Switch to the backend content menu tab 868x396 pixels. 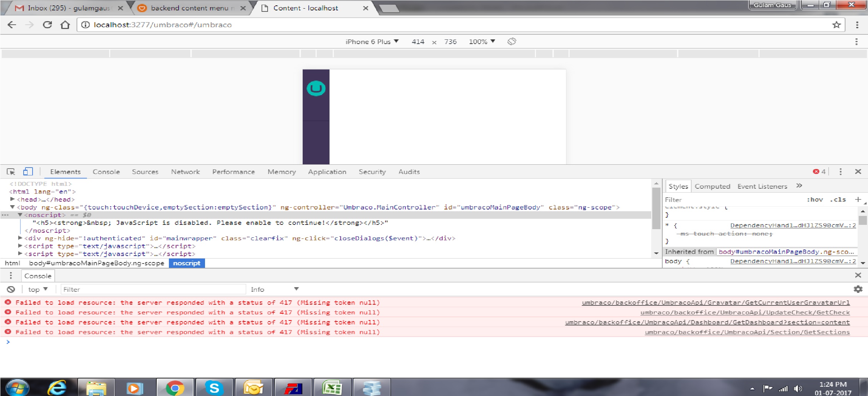192,8
